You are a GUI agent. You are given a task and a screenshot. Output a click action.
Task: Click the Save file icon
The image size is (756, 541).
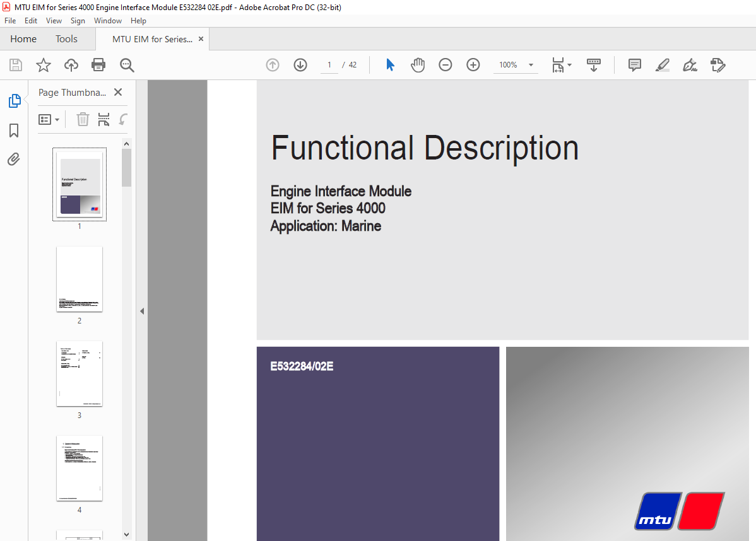pyautogui.click(x=15, y=65)
